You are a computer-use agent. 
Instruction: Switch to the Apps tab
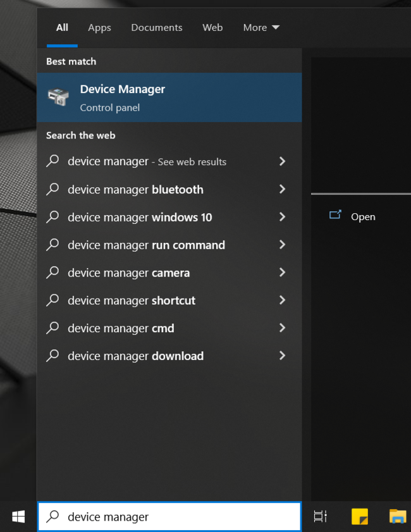coord(99,27)
